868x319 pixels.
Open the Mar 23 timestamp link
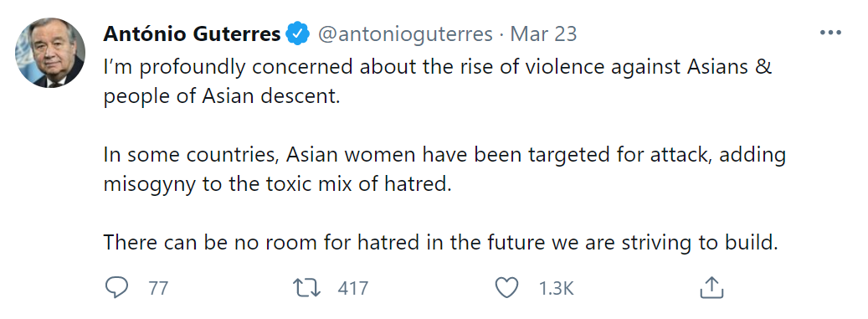[543, 34]
